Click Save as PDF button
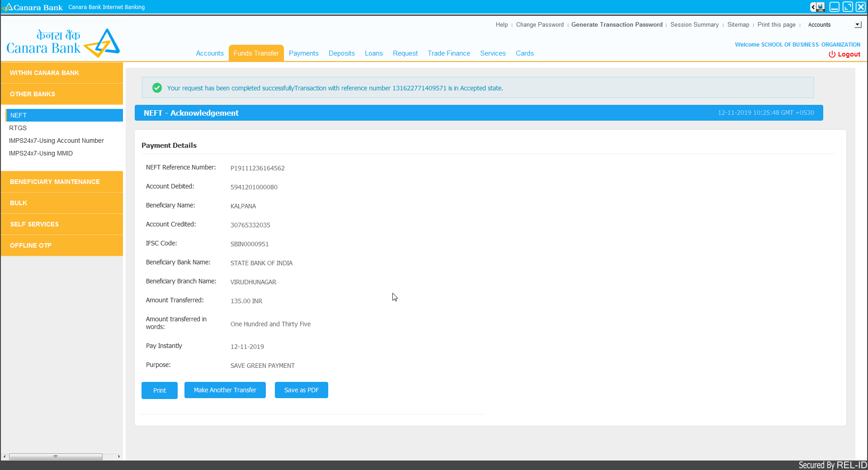The height and width of the screenshot is (470, 868). [302, 390]
